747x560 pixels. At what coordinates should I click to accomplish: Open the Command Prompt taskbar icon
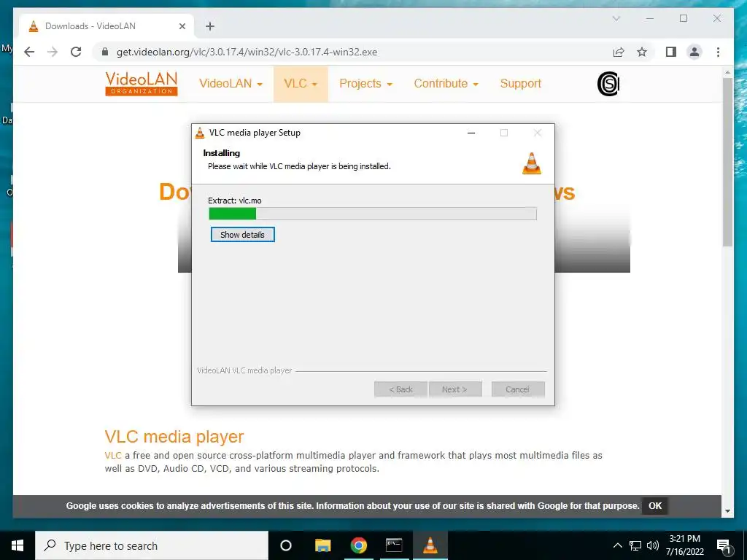point(394,545)
